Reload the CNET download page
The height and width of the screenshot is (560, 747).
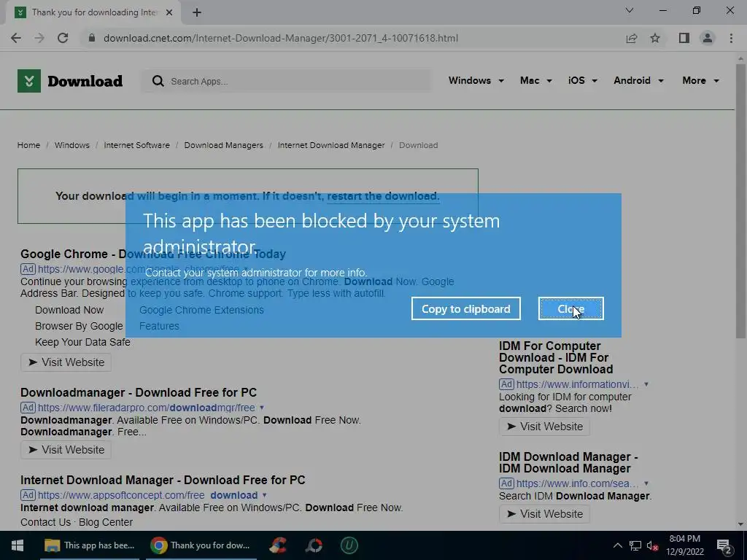tap(63, 38)
